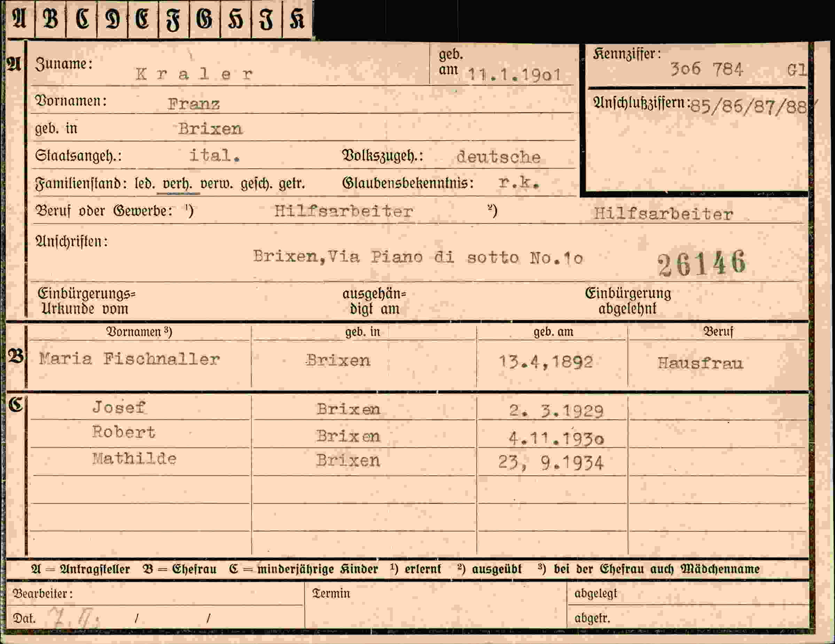Click the learned profession 'Hilfsarbeiter' after ¹)
Image resolution: width=835 pixels, height=644 pixels.
343,211
